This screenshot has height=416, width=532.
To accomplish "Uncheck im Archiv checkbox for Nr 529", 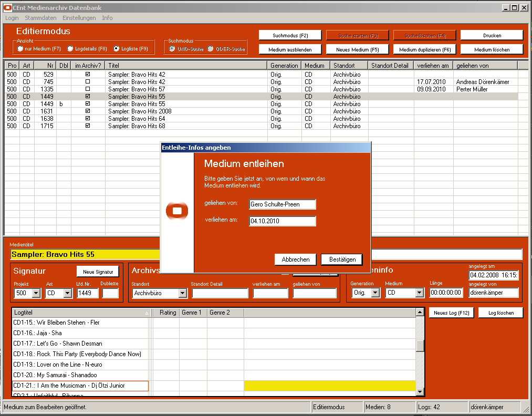I will (88, 75).
